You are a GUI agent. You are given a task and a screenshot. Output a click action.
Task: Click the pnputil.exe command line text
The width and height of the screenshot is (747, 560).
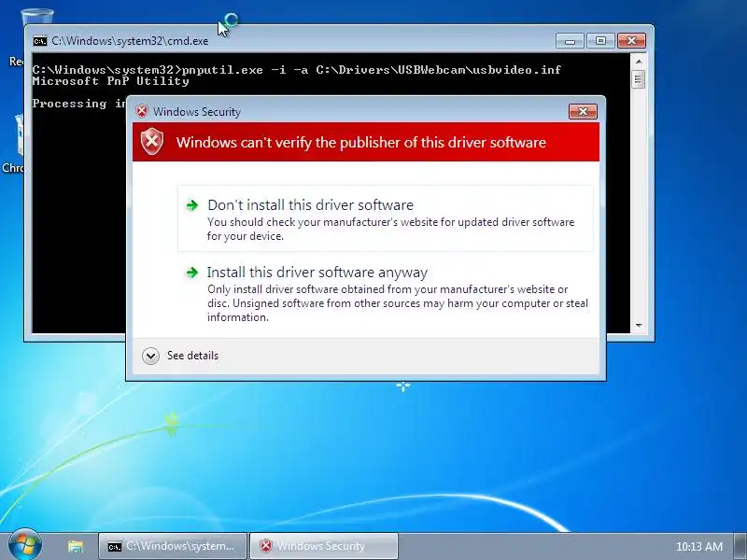[297, 70]
